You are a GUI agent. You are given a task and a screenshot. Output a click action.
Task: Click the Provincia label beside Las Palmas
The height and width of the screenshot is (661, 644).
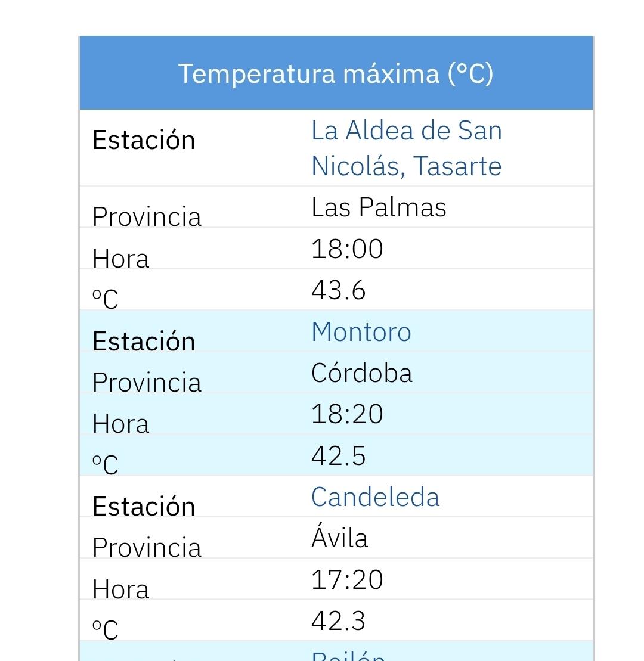coord(147,216)
